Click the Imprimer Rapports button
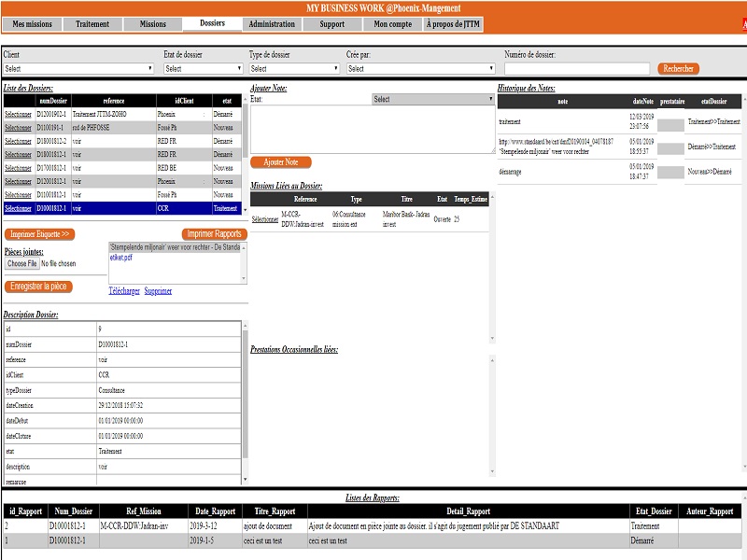This screenshot has width=747, height=560. pyautogui.click(x=215, y=234)
